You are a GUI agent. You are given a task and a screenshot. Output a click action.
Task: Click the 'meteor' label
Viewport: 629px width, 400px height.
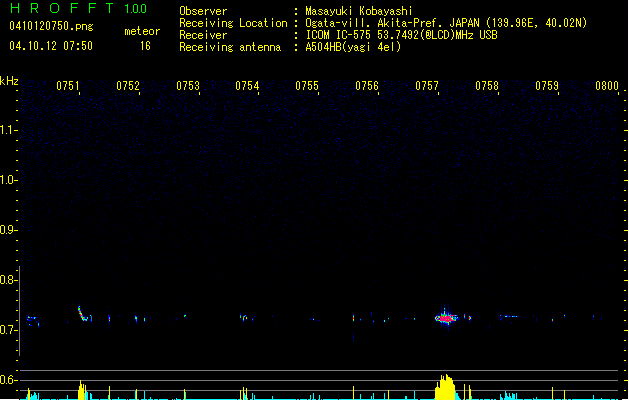click(x=142, y=31)
